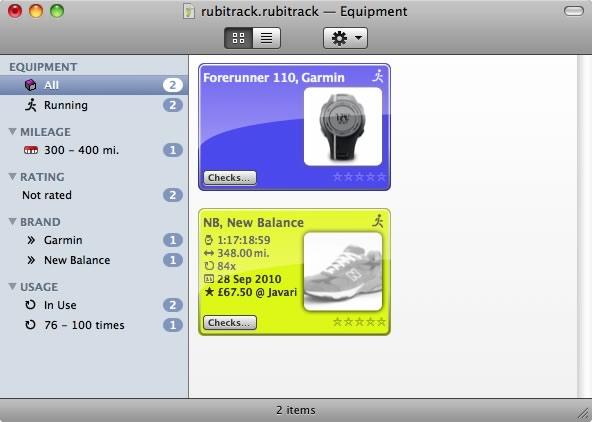
Task: Rate Forerunner 110 one star
Action: [338, 177]
